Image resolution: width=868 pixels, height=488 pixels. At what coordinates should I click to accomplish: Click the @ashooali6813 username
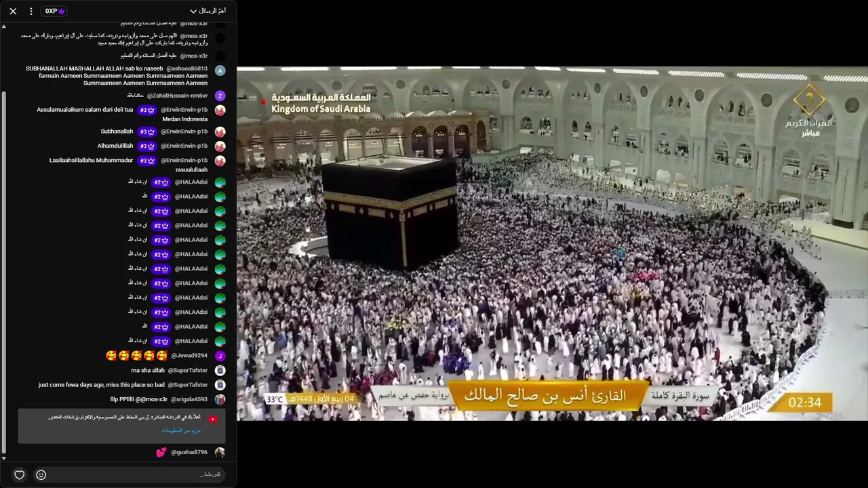[x=186, y=68]
